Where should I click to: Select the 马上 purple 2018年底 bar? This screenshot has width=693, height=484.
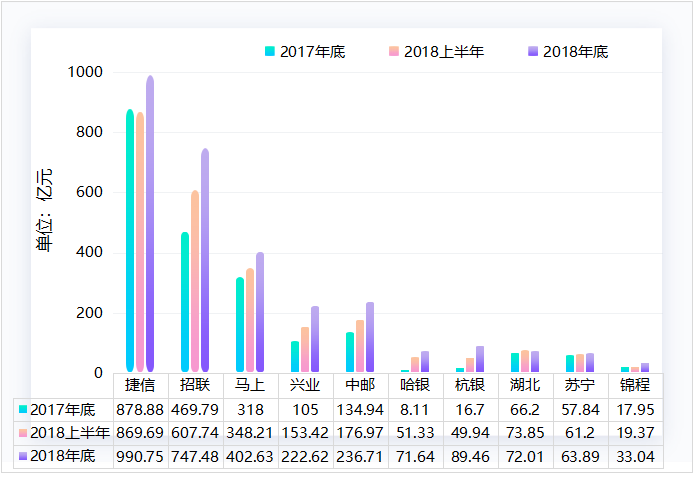pyautogui.click(x=260, y=312)
